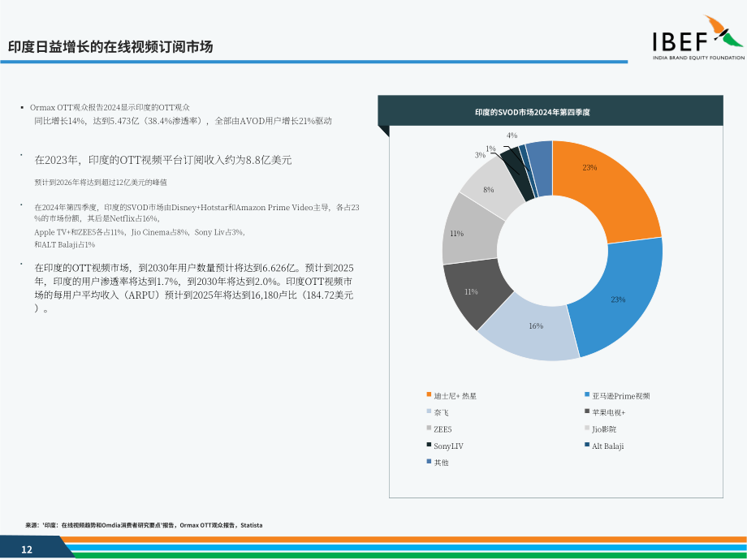Click the Ormax OTT观众报告2024 bullet line
This screenshot has width=747, height=560.
(x=110, y=108)
